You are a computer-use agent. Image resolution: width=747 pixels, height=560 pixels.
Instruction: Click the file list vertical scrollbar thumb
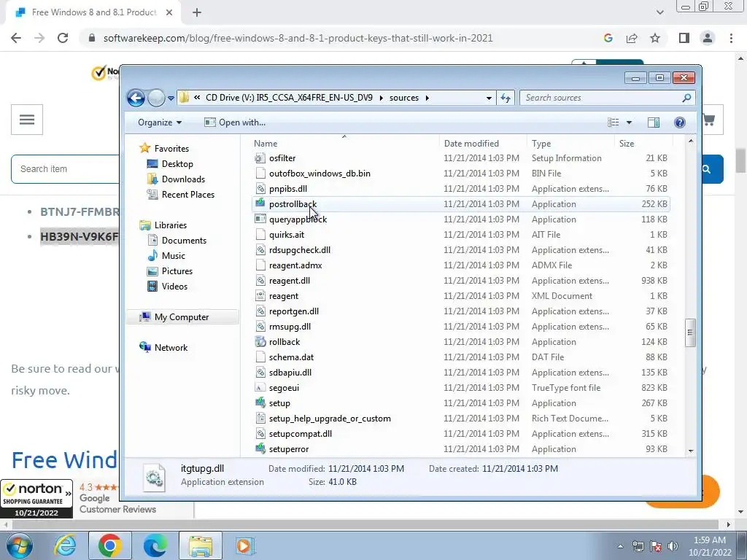[690, 332]
